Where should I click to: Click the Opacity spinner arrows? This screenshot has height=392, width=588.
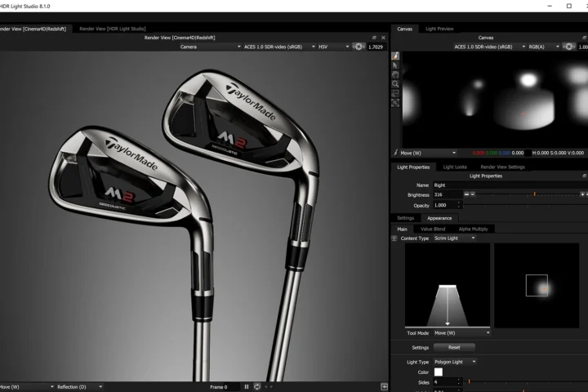(459, 205)
